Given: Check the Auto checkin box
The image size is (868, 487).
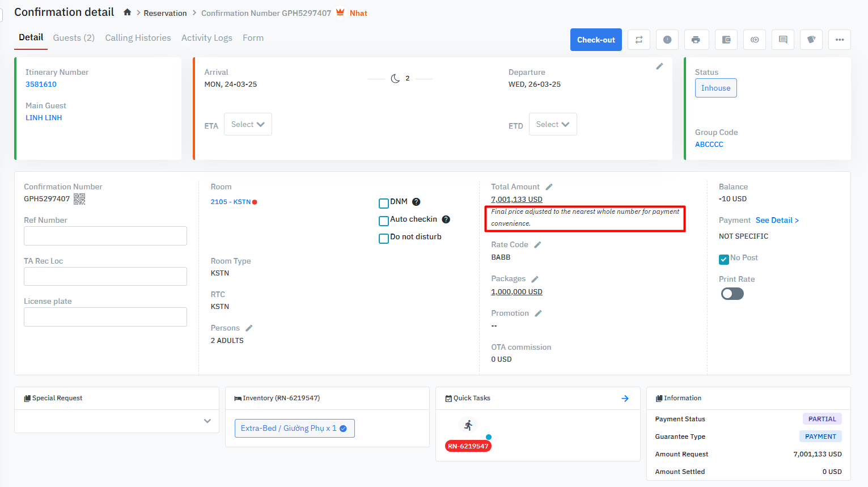Looking at the screenshot, I should tap(384, 221).
